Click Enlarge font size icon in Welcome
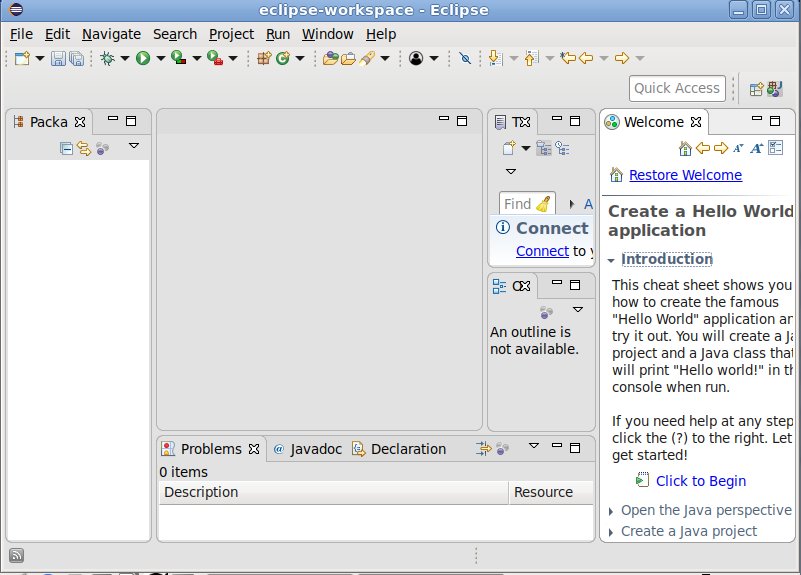Image resolution: width=801 pixels, height=575 pixels. (757, 149)
